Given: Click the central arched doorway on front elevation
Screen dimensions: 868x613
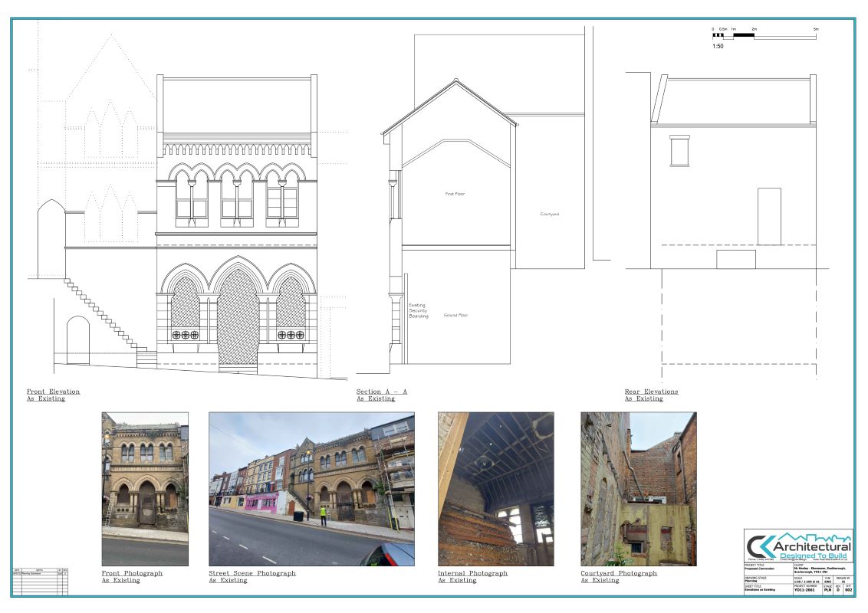Looking at the screenshot, I should tap(238, 318).
